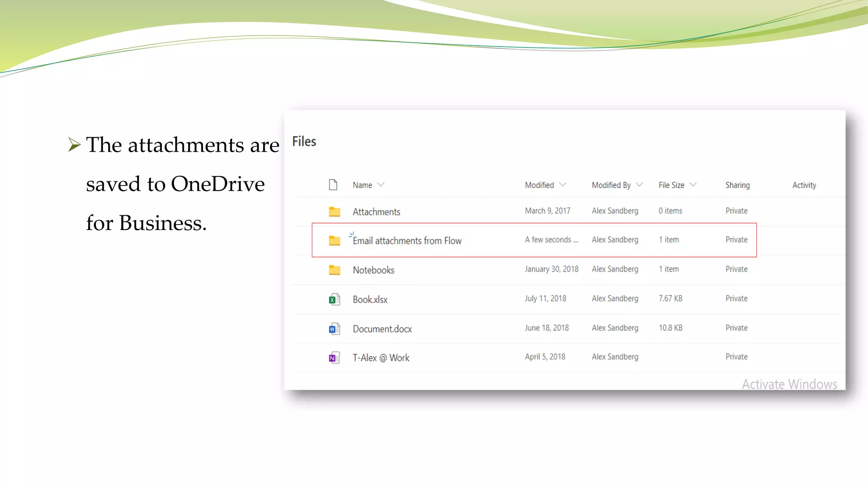Click the '0 items' size of Attachments
Viewport: 868px width, 488px height.
pos(670,211)
